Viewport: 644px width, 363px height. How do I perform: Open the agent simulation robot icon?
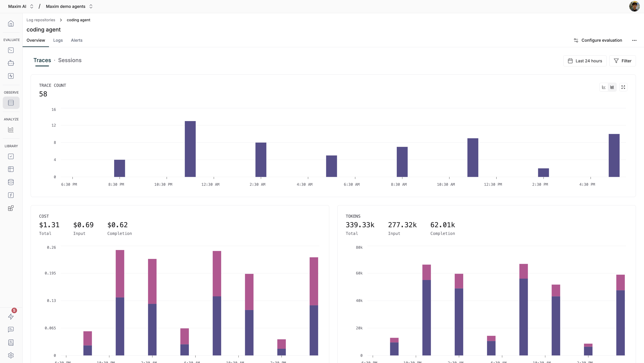pos(11,63)
